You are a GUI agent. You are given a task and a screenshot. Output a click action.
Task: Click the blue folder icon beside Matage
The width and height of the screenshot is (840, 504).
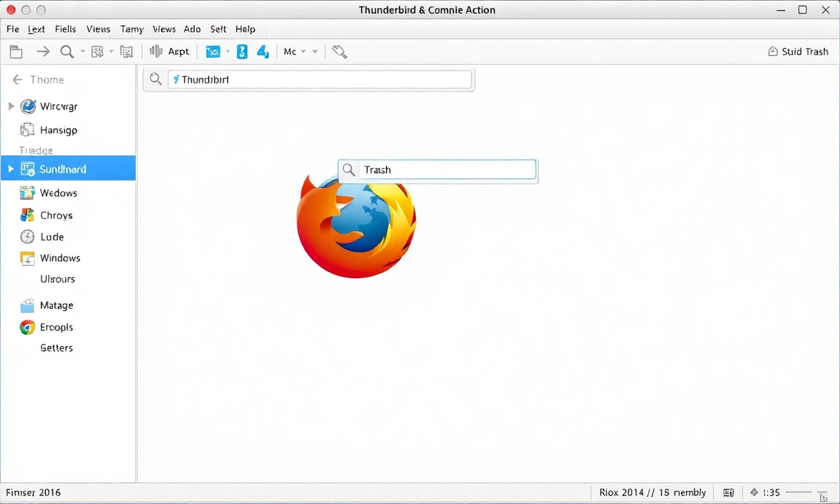click(27, 306)
